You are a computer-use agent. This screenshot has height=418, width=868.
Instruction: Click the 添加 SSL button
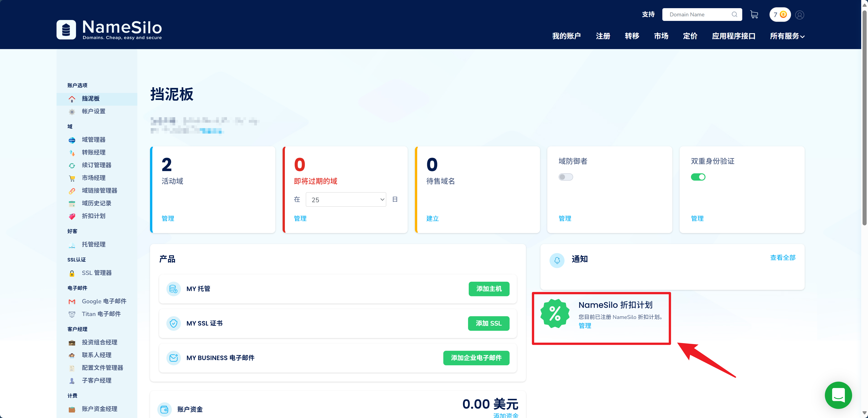pyautogui.click(x=488, y=323)
